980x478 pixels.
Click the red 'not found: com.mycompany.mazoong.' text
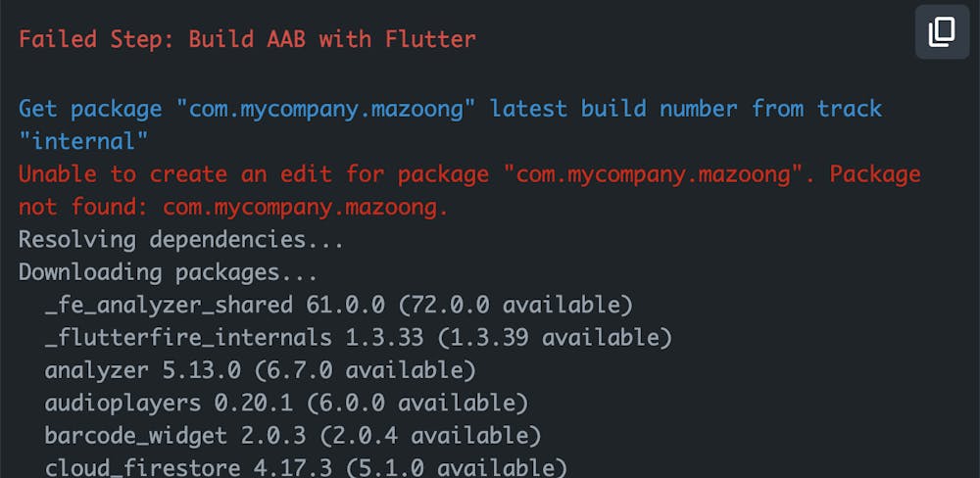(233, 207)
